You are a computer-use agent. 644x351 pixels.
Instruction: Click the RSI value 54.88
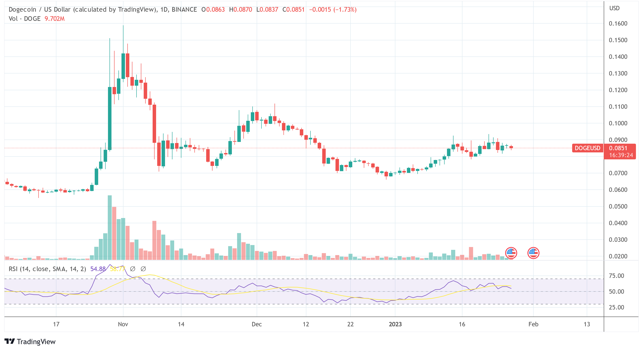click(98, 269)
